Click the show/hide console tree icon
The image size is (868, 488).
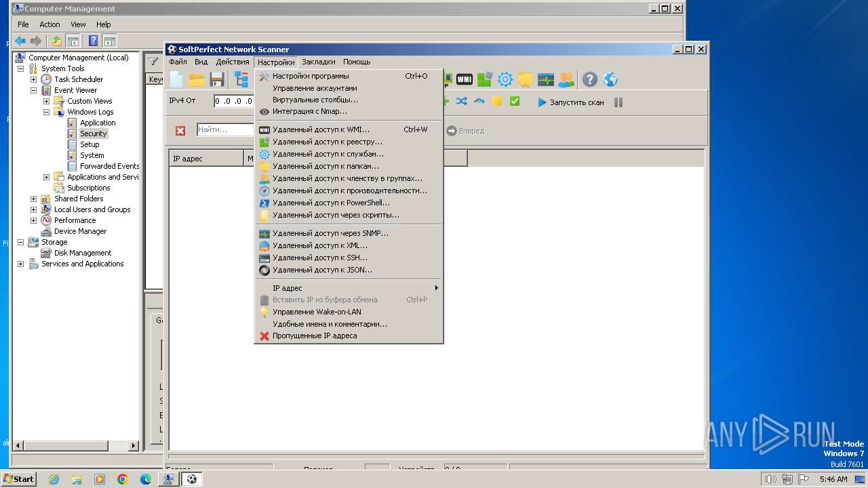click(73, 41)
